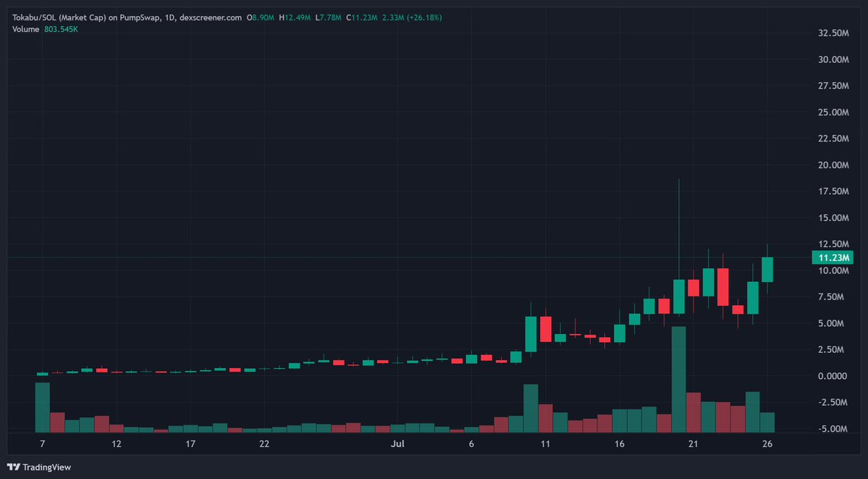Click the date label 22 on time axis

(265, 444)
